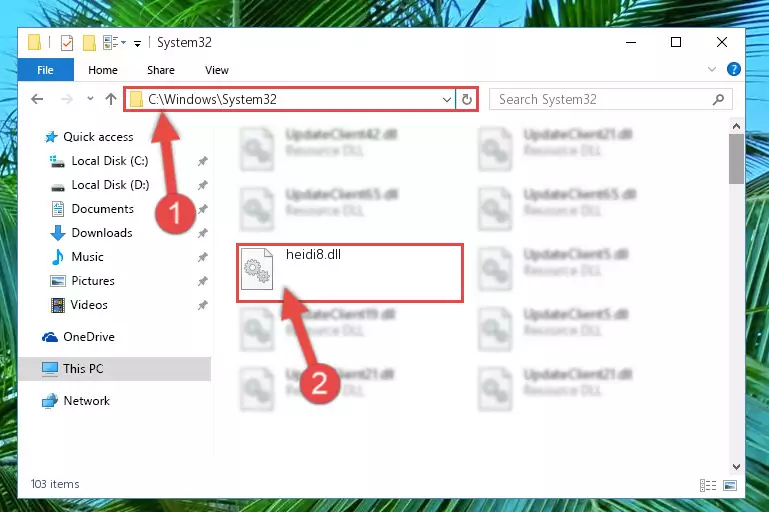
Task: Click the Search System32 field
Action: 611,100
